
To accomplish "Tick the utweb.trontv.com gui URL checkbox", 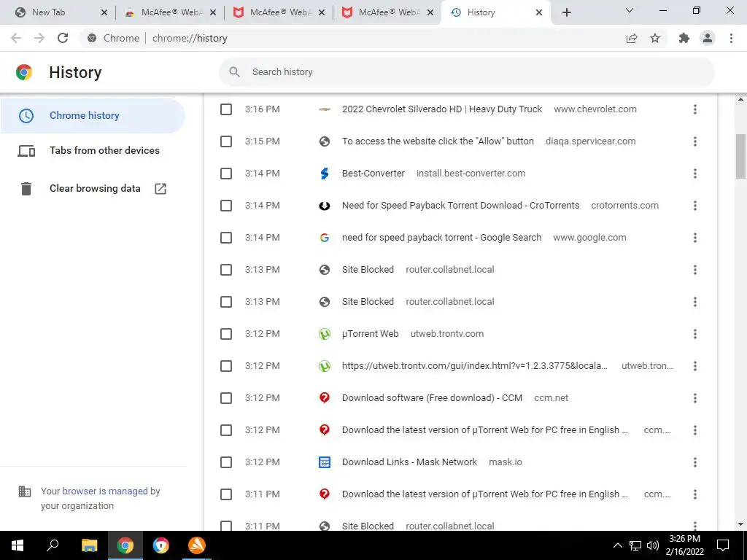I will [226, 366].
